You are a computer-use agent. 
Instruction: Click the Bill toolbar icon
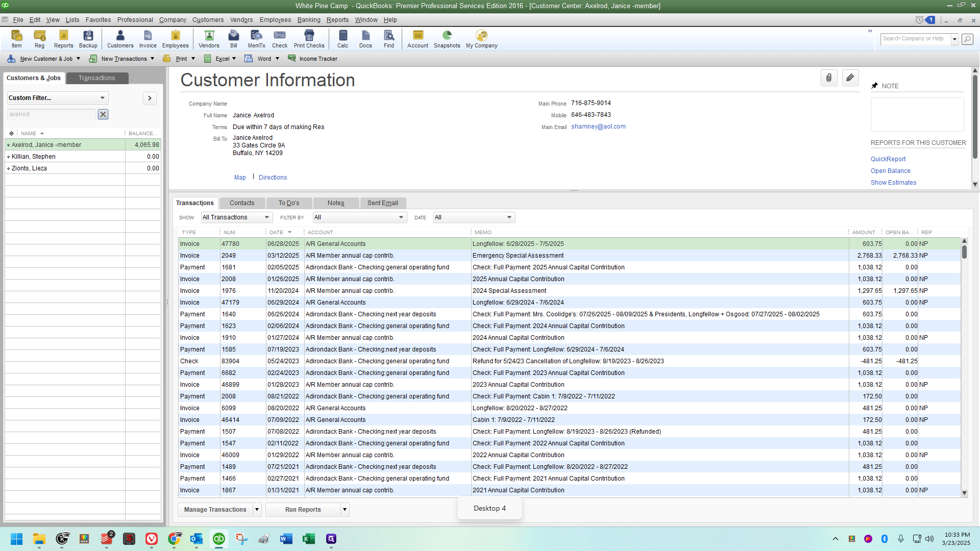(x=234, y=39)
